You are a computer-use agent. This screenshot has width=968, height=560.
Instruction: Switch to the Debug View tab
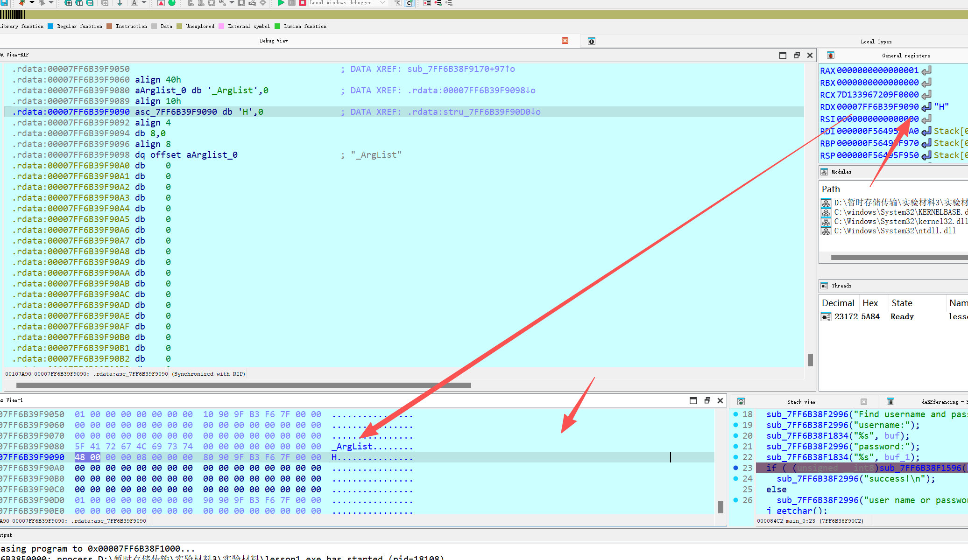(274, 41)
